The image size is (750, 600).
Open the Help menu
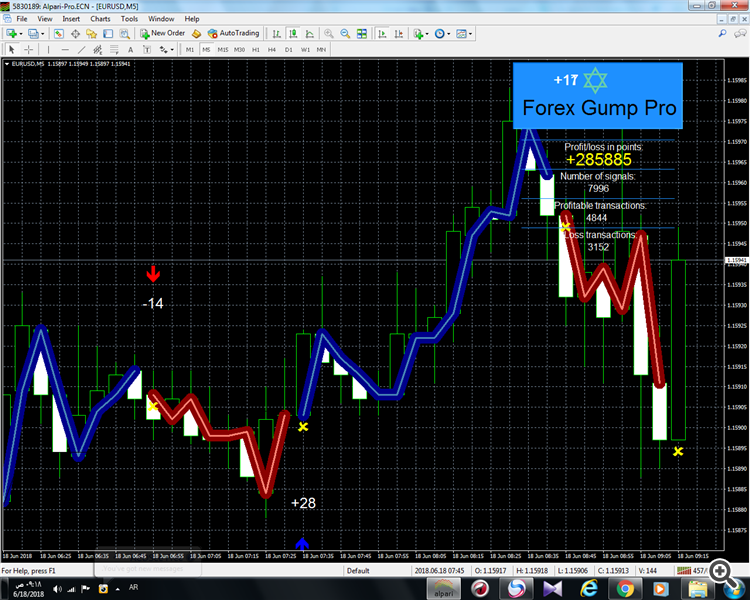coord(192,19)
